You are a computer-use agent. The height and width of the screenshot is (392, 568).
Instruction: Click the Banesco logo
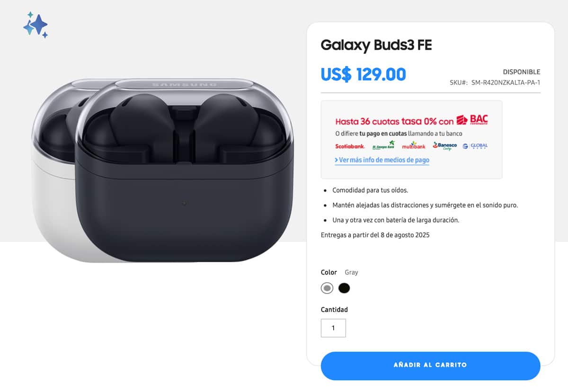tap(444, 146)
